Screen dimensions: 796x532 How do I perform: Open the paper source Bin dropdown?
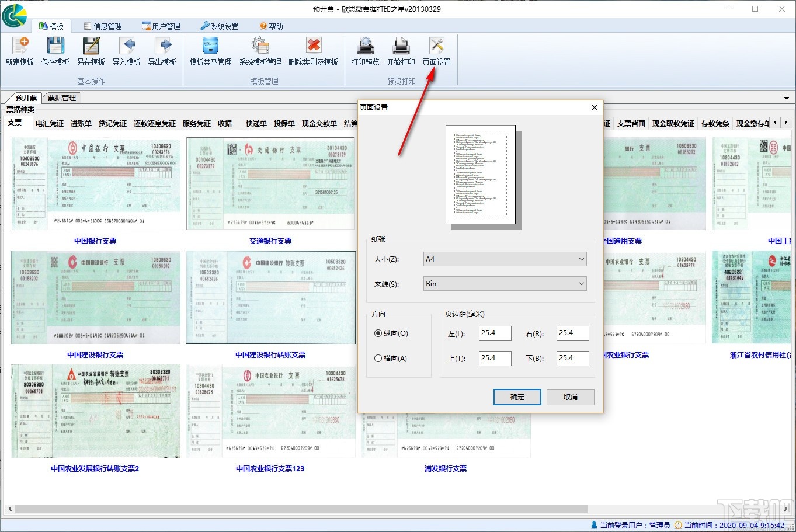[x=505, y=284]
